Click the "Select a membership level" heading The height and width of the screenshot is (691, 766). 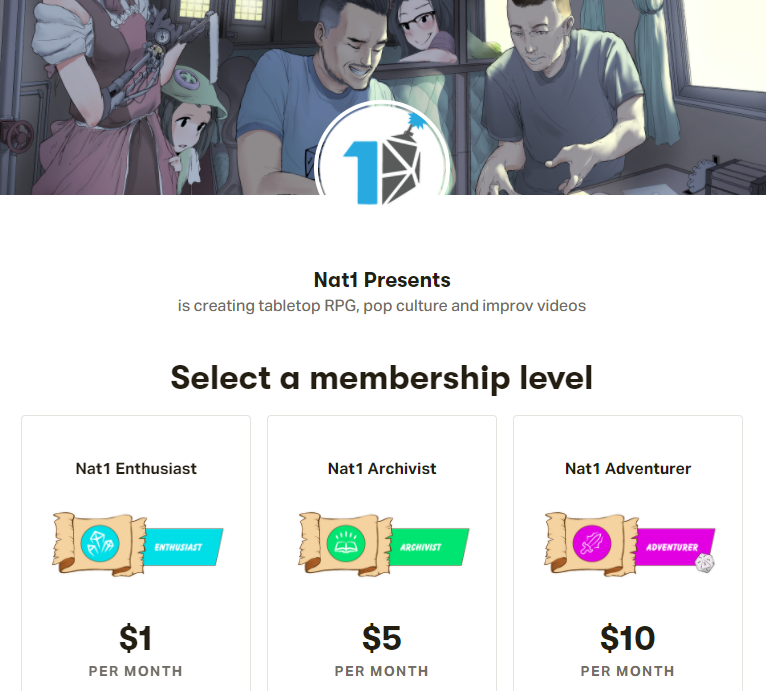(x=382, y=378)
